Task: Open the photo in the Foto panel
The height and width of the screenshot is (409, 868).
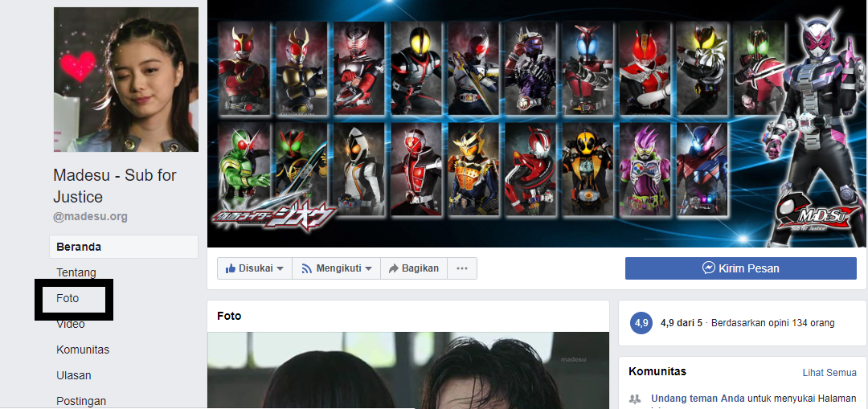Action: [x=408, y=370]
